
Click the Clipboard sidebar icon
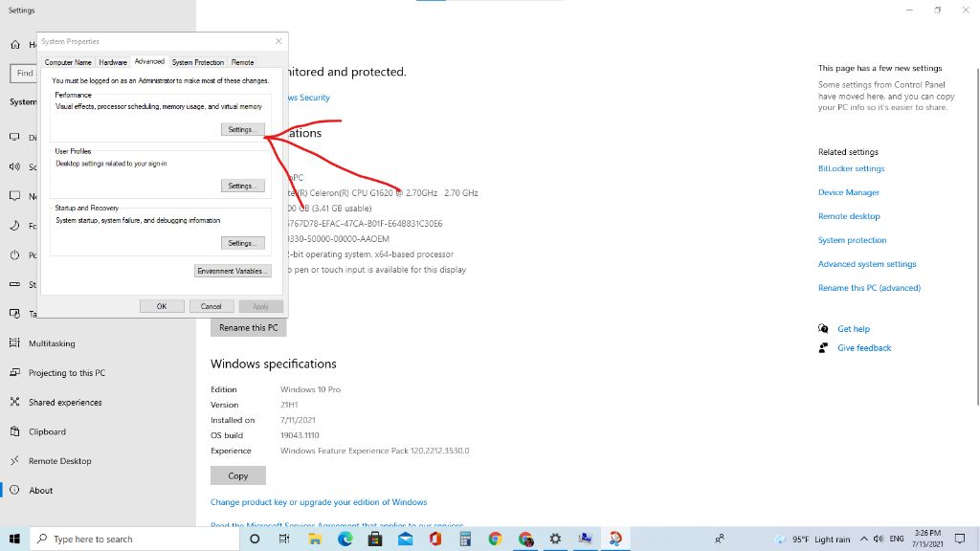tap(15, 431)
